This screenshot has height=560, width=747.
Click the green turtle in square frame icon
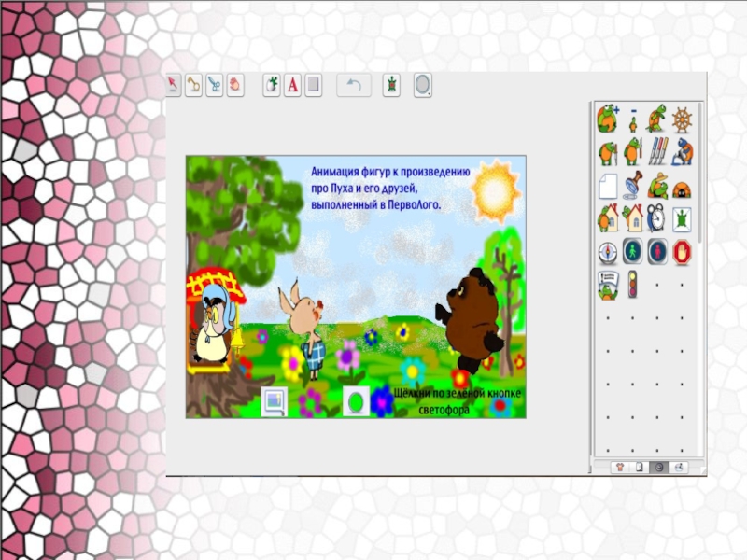tap(682, 220)
